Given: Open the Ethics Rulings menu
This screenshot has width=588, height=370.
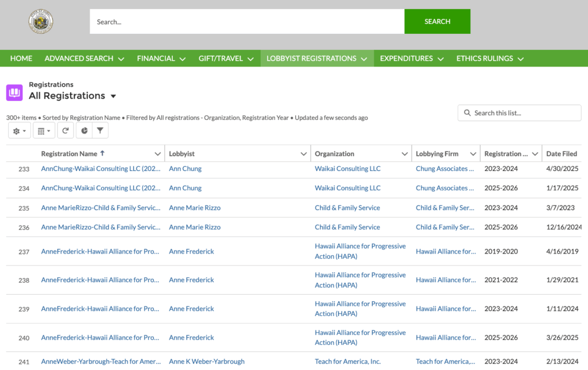Looking at the screenshot, I should (490, 59).
